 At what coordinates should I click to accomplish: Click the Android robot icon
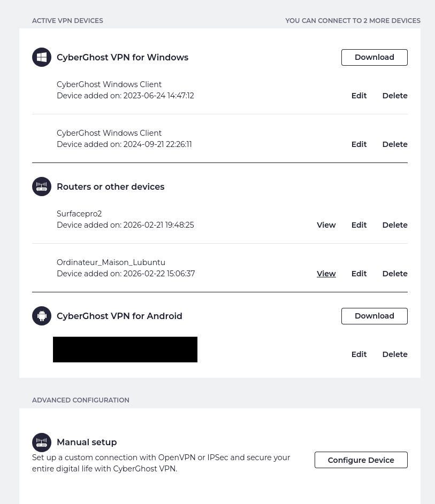point(42,316)
